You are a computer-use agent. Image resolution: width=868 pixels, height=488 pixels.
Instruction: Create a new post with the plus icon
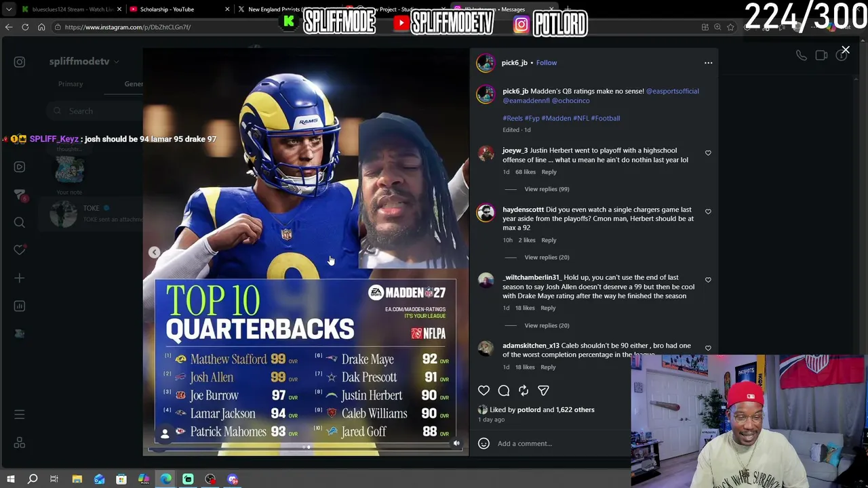click(x=20, y=279)
